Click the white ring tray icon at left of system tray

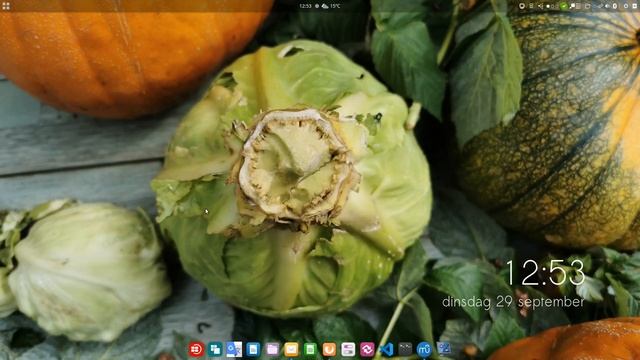coord(522,6)
